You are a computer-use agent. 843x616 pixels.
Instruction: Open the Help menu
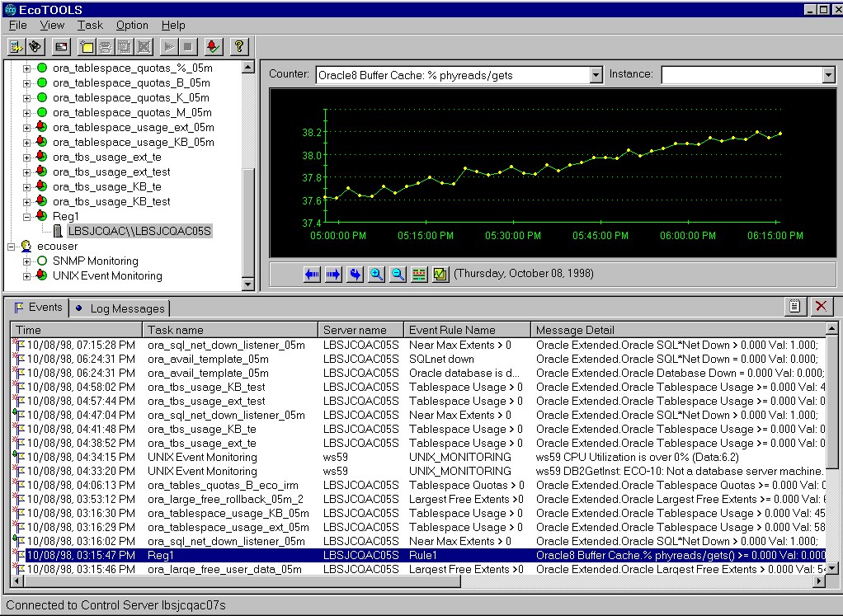(x=173, y=26)
